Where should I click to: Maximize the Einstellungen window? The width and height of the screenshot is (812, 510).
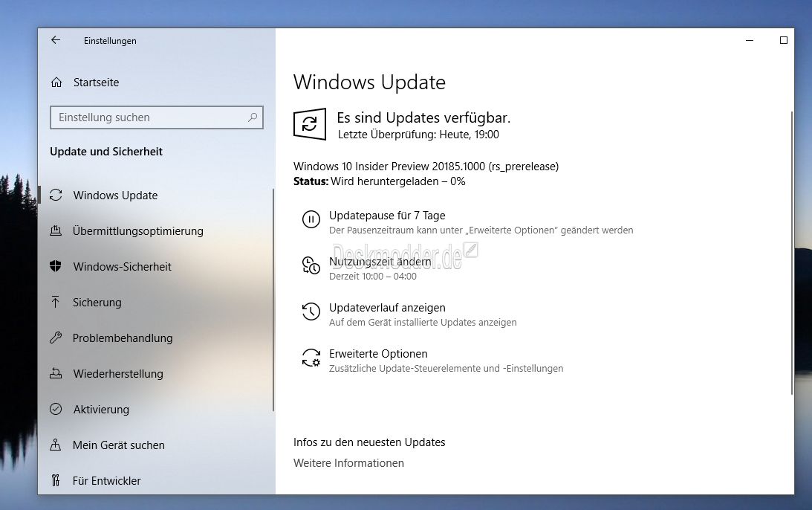pyautogui.click(x=784, y=40)
